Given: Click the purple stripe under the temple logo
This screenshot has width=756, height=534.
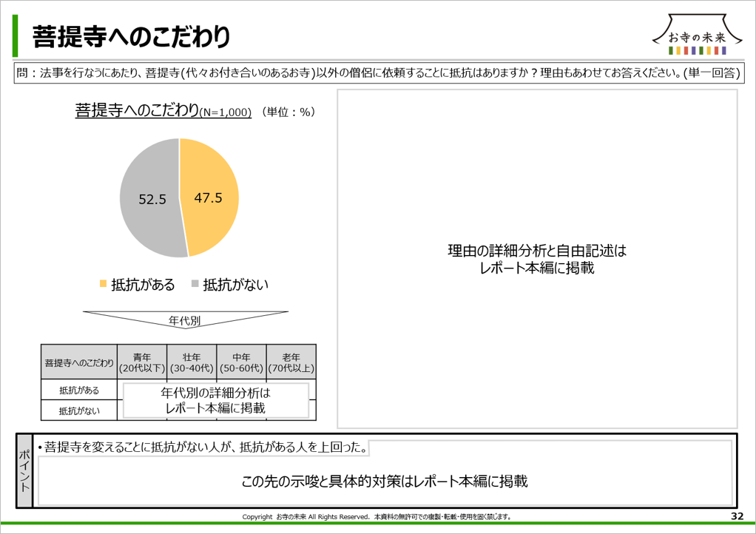Looking at the screenshot, I should pyautogui.click(x=693, y=50).
